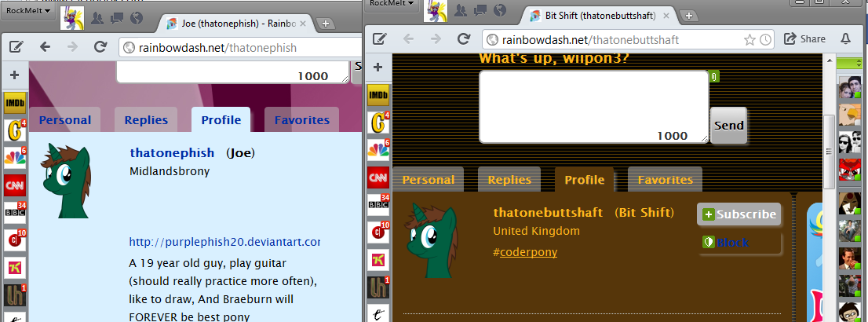Open the chat messages icon in the right window

tap(480, 10)
